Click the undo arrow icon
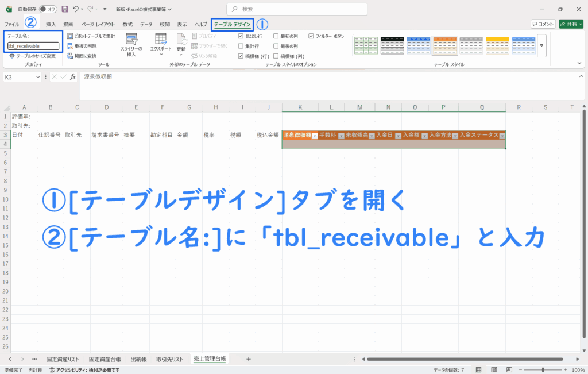Viewport: 588px width, 374px height. tap(76, 9)
